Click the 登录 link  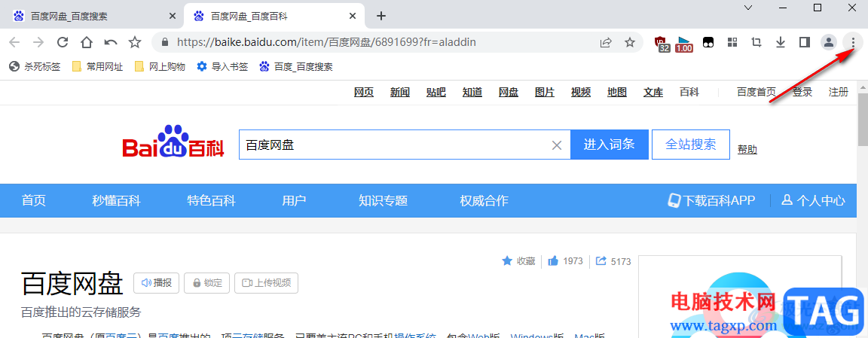tap(802, 93)
